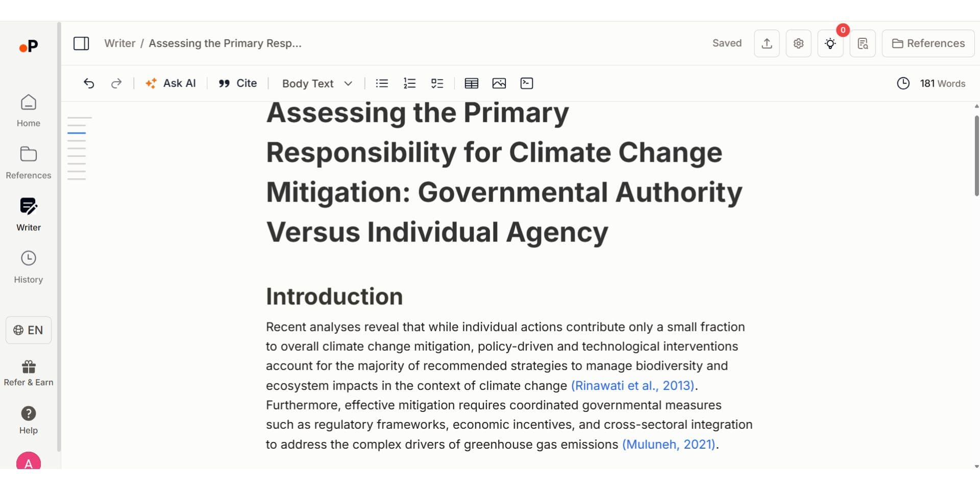Click the export upload icon
This screenshot has width=980, height=490.
[x=767, y=43]
